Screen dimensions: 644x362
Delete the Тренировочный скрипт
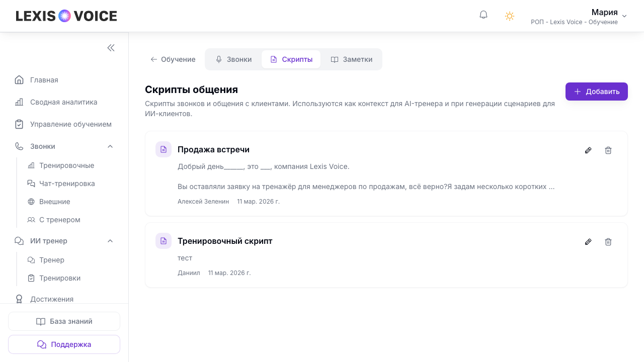click(x=608, y=242)
